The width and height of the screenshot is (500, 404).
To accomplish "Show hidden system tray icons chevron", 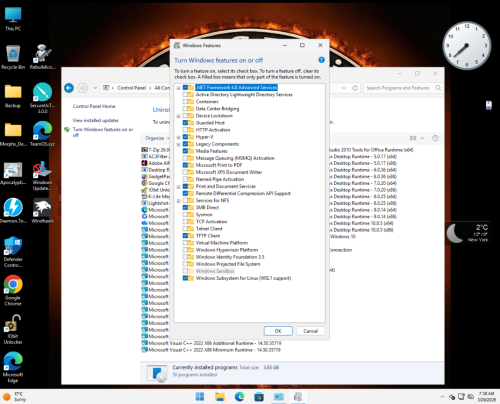I will click(x=442, y=397).
